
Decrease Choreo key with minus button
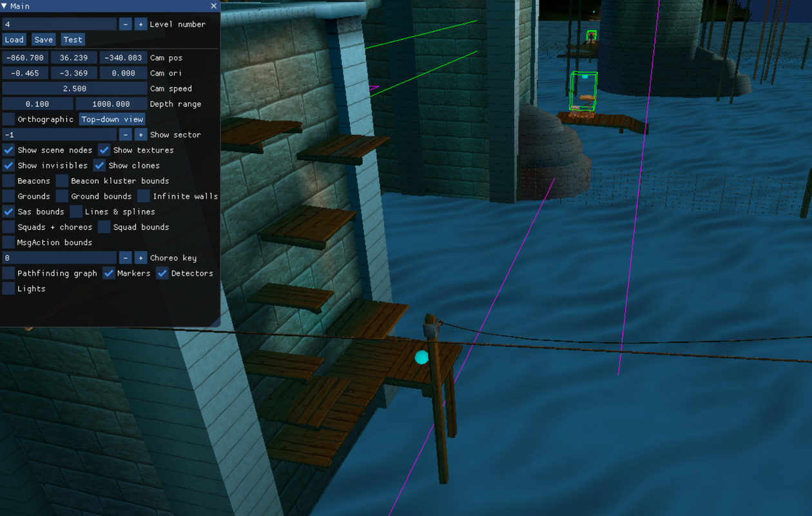(x=126, y=258)
